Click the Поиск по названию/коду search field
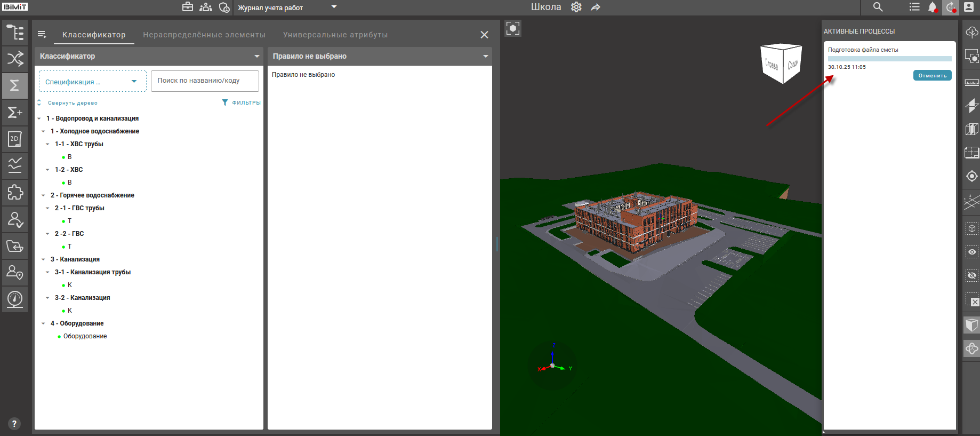 click(x=205, y=81)
